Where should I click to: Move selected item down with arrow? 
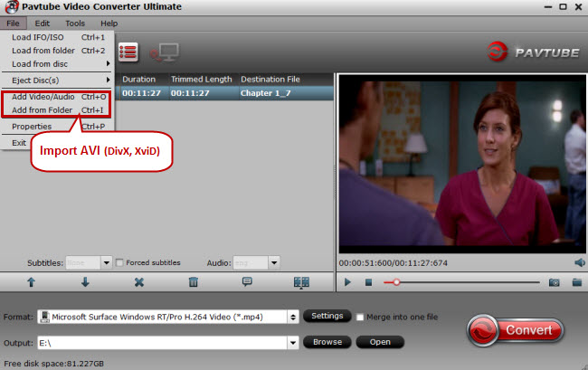click(85, 282)
